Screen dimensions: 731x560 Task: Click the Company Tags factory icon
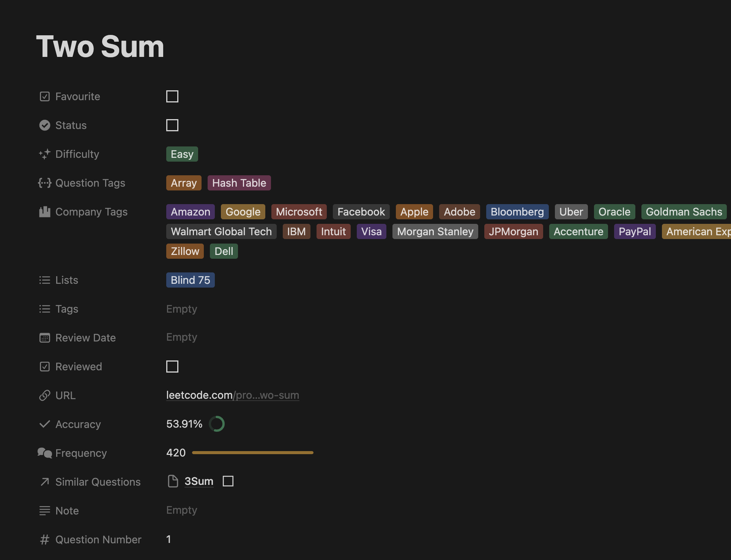click(x=45, y=212)
